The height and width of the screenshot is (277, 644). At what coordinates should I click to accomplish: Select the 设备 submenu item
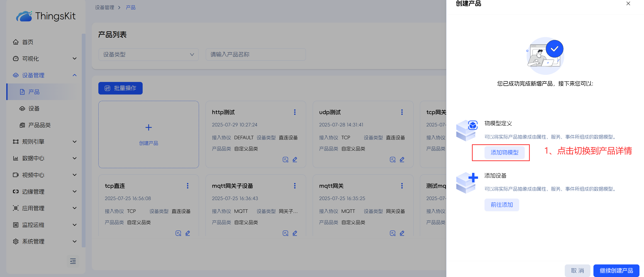pyautogui.click(x=34, y=108)
